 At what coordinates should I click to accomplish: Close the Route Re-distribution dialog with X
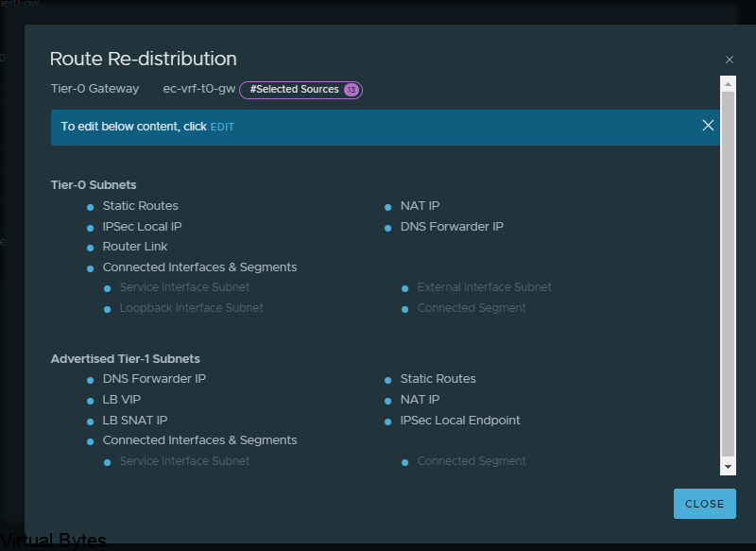click(x=729, y=60)
